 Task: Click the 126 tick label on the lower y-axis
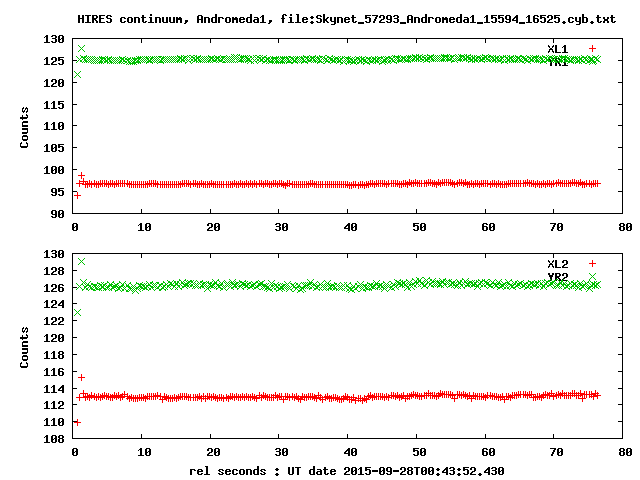pos(54,288)
